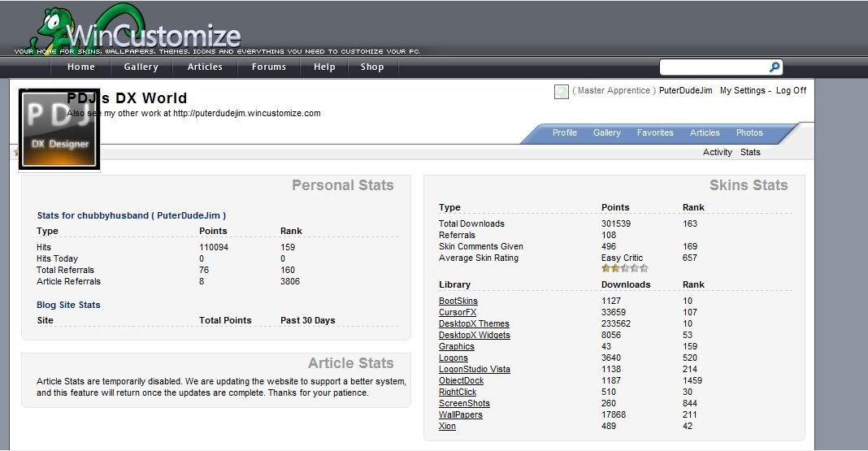This screenshot has width=868, height=451.
Task: Click the search magnifier icon
Action: point(775,67)
